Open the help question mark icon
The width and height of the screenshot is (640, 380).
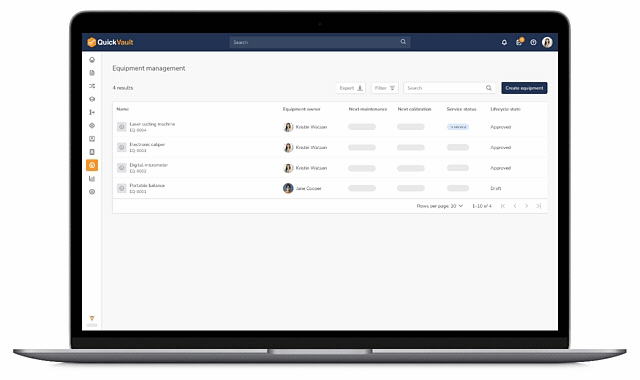click(x=533, y=42)
